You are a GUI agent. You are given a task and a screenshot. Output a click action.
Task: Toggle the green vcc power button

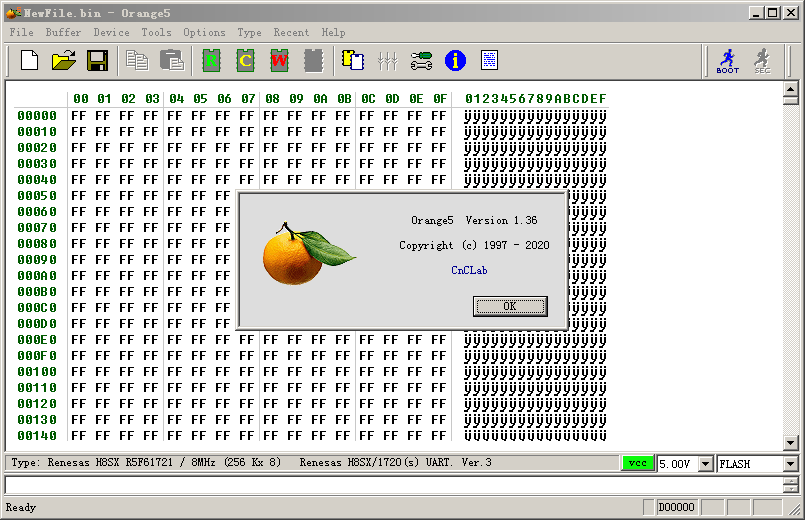tap(637, 464)
